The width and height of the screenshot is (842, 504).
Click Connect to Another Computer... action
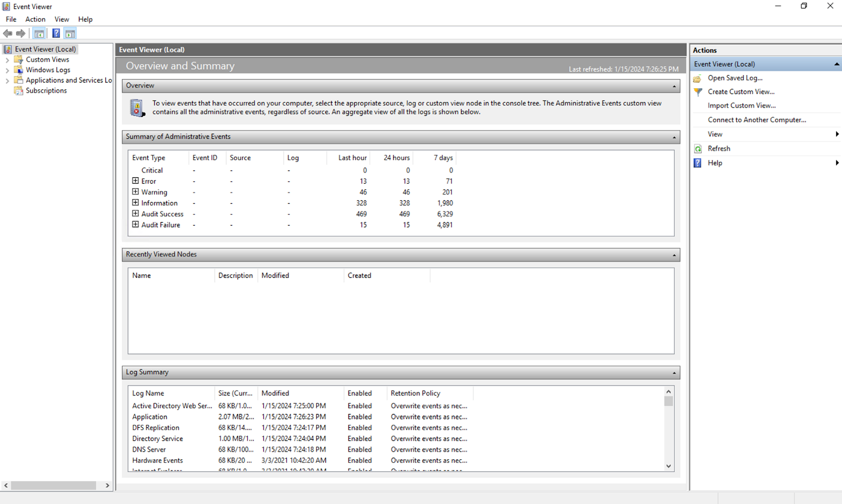click(757, 120)
